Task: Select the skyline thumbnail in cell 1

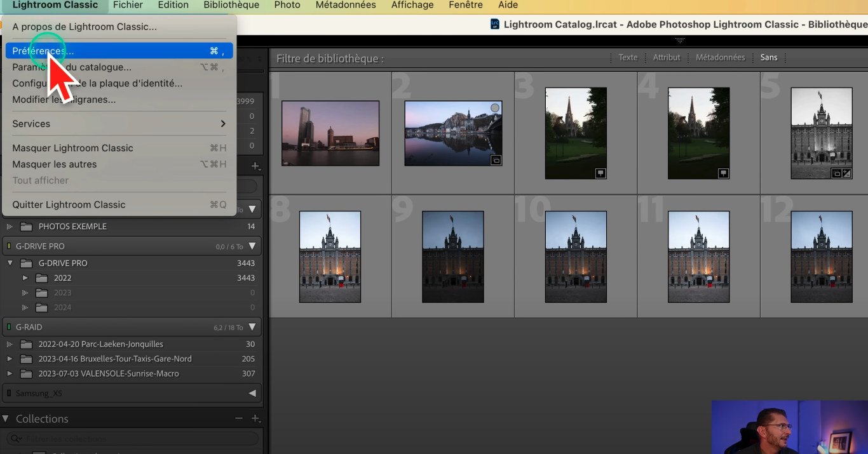Action: (330, 133)
